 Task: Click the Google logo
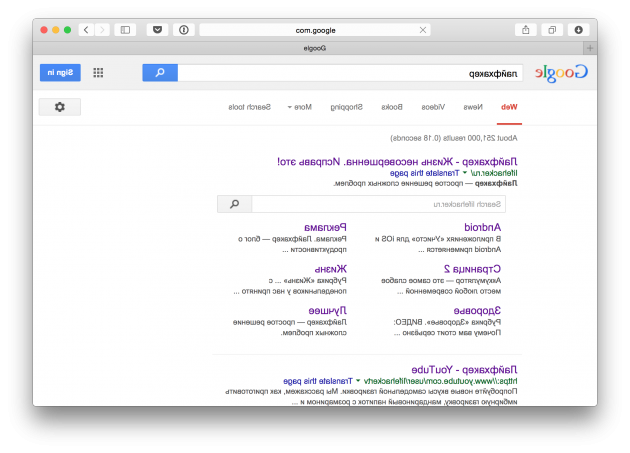coord(561,73)
